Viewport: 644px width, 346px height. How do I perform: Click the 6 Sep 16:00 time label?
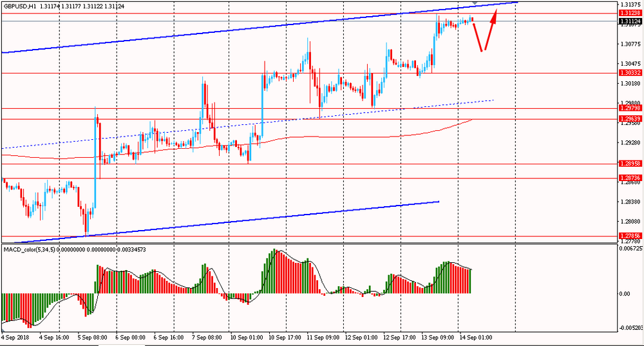(168, 338)
